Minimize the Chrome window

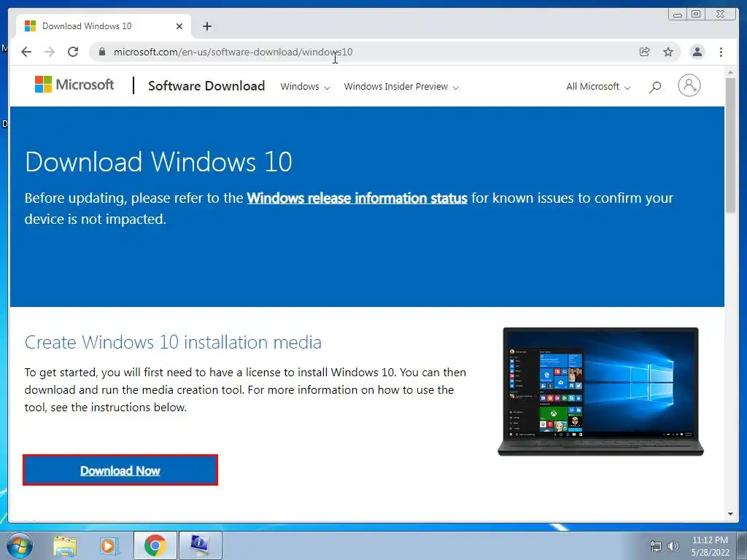coord(678,15)
